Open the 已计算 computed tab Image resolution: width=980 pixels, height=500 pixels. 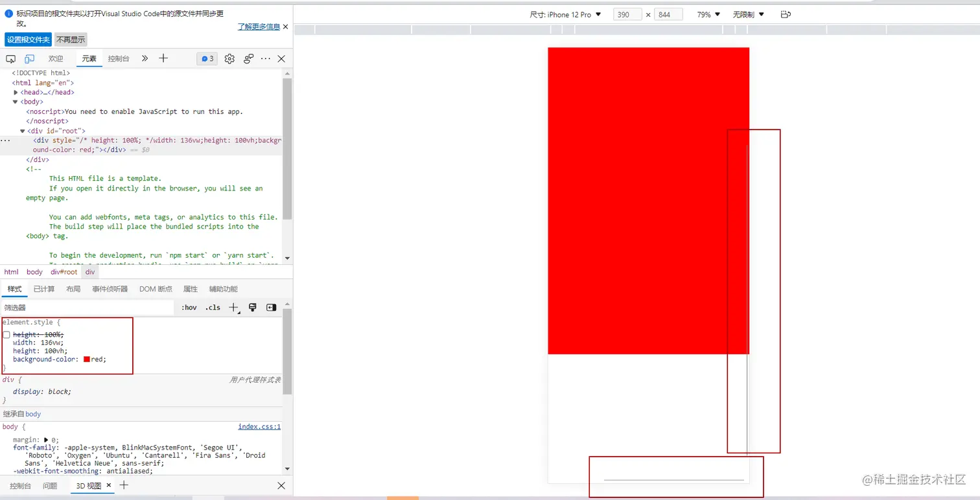coord(44,289)
